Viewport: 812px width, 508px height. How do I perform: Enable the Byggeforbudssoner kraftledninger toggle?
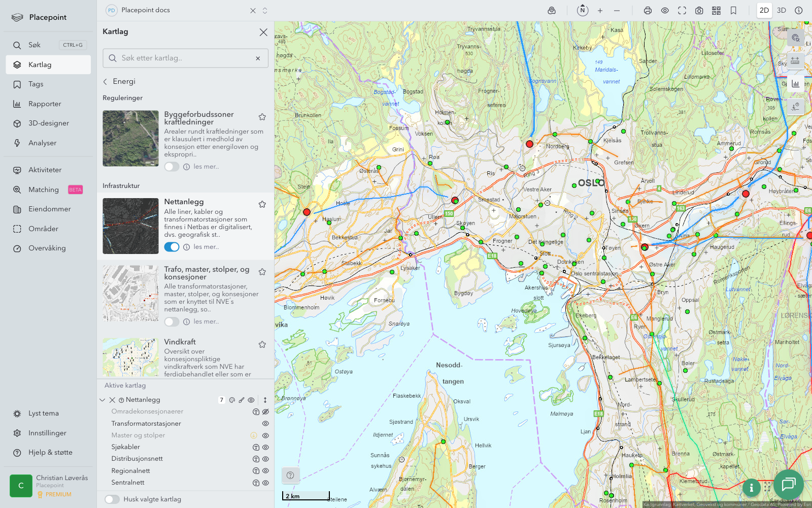pyautogui.click(x=172, y=167)
